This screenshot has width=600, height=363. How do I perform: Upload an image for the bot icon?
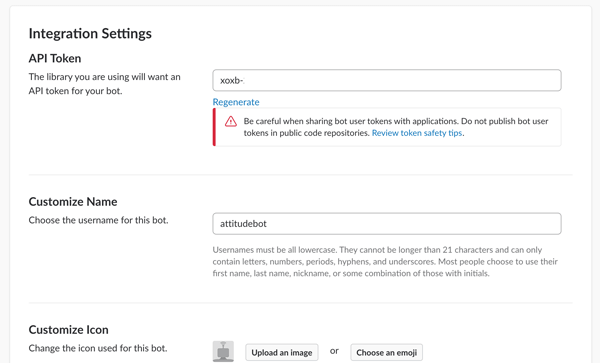click(x=282, y=353)
